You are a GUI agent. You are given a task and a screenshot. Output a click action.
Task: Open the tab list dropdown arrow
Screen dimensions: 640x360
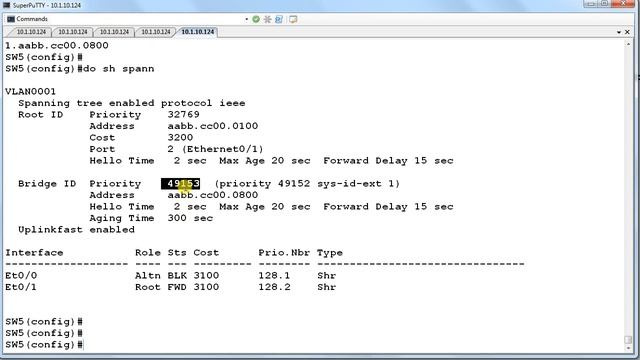(x=619, y=32)
